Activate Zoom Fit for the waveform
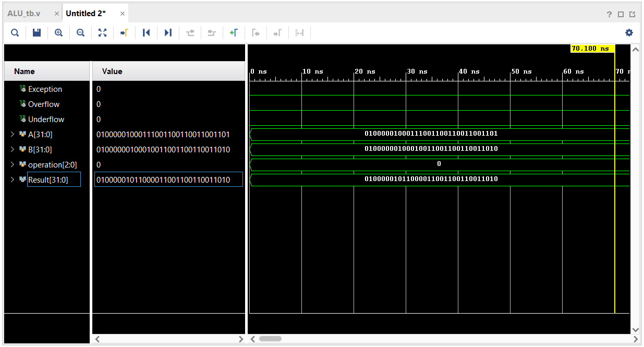Image resolution: width=644 pixels, height=347 pixels. point(102,32)
